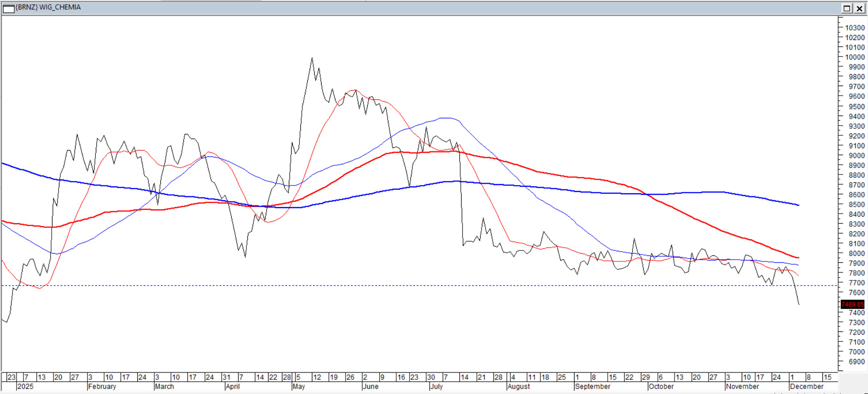868x394 pixels.
Task: Click the 10000 level on price axis
Action: click(854, 57)
